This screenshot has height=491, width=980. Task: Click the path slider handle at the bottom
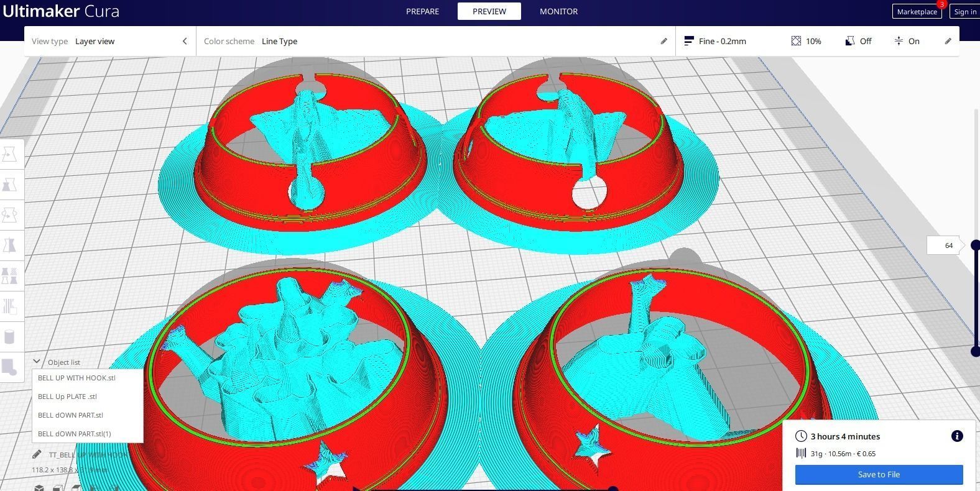coord(612,489)
